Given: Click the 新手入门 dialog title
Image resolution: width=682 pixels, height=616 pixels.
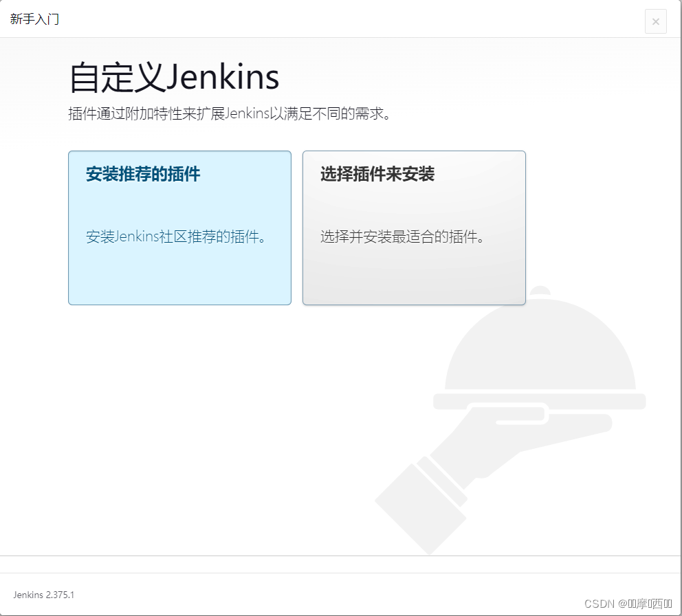Looking at the screenshot, I should coord(34,19).
